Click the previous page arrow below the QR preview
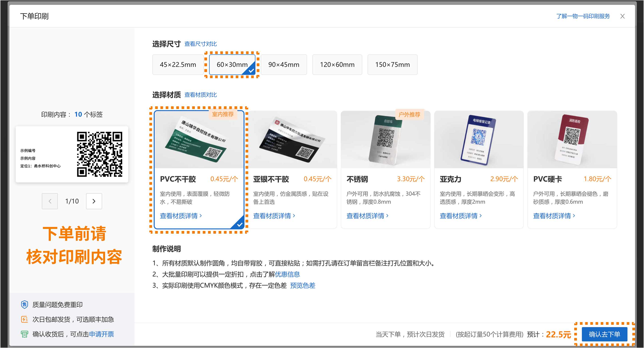Viewport: 644px width, 348px height. 49,201
